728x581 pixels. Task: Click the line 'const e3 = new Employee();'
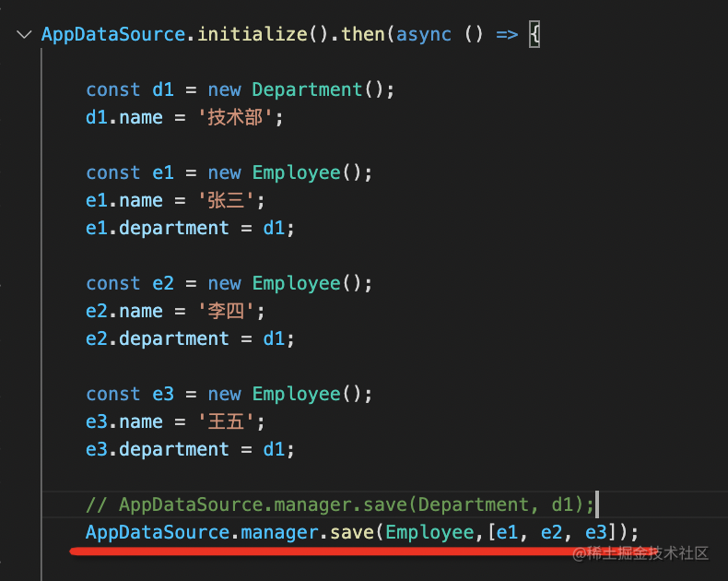(229, 394)
